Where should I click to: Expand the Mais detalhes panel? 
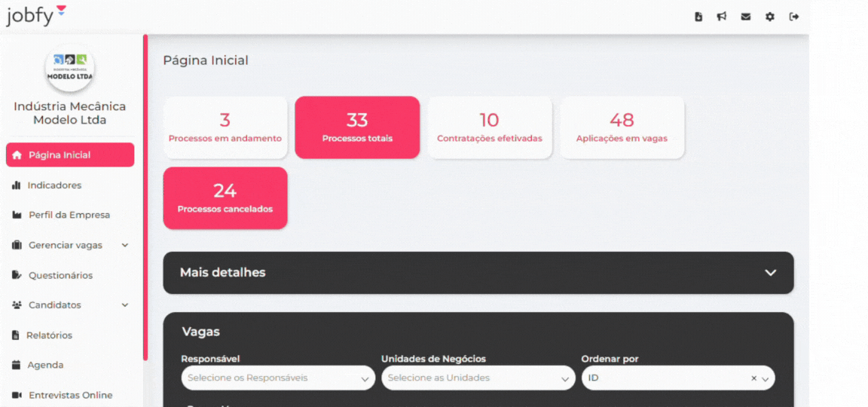[770, 273]
